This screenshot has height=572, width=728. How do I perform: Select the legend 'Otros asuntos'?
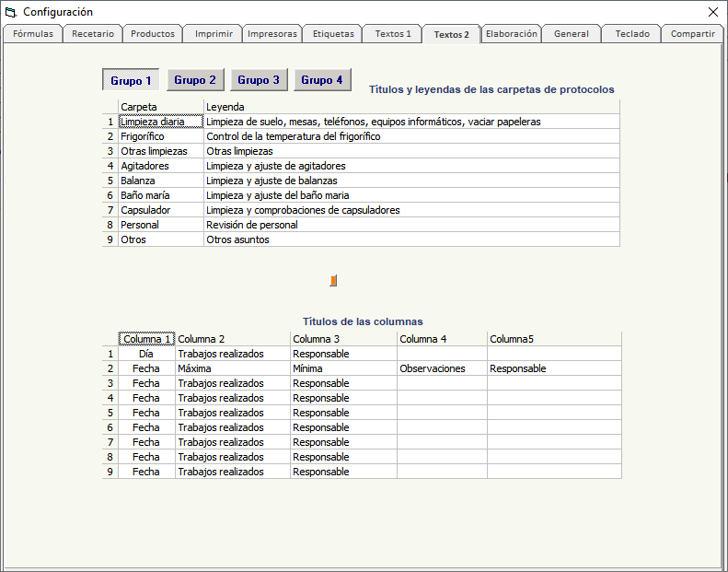(411, 239)
